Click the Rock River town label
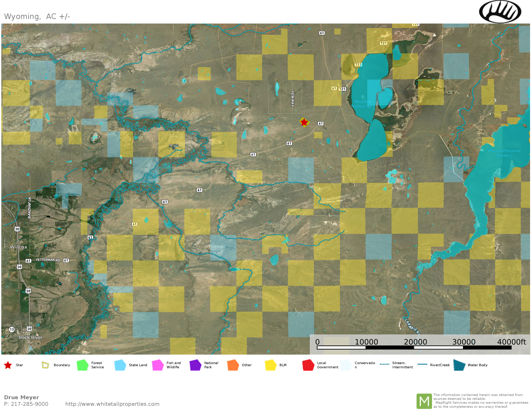Screen dimensions: 532x411 click(30, 338)
